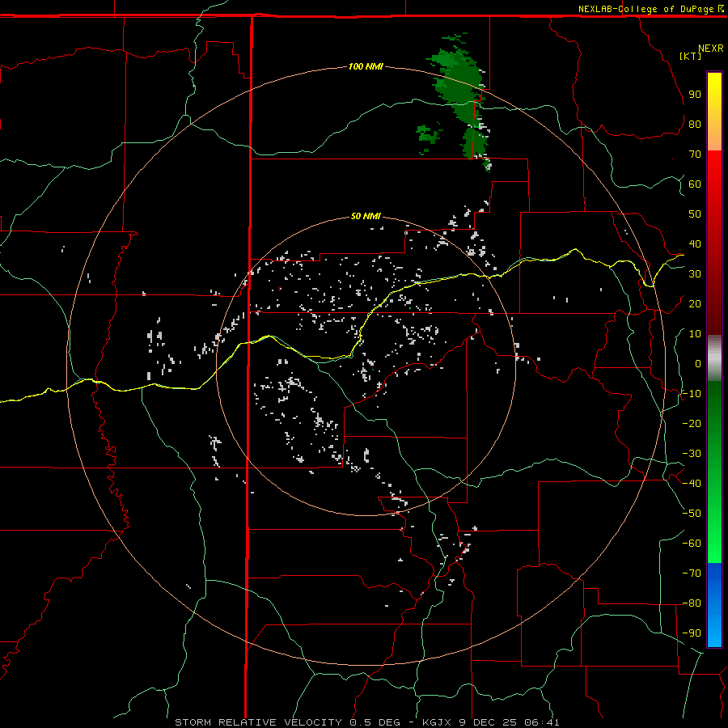728x728 pixels.
Task: Click the [KT] units label
Action: (x=691, y=56)
